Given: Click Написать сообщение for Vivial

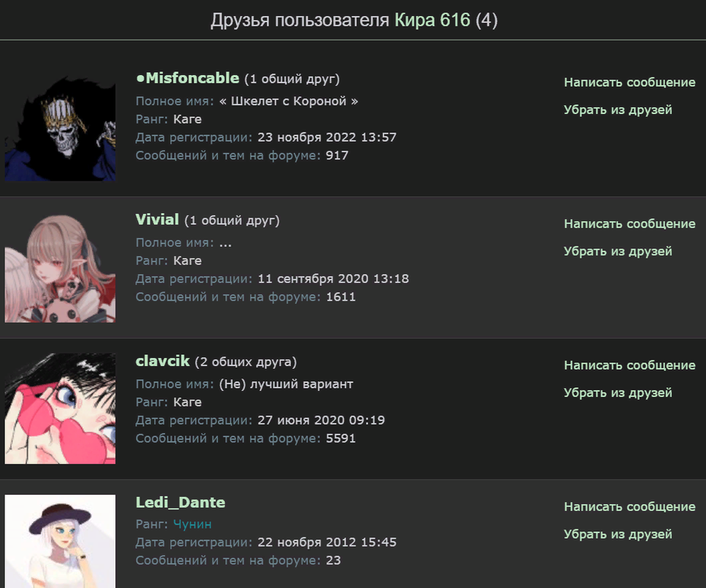Looking at the screenshot, I should point(630,224).
